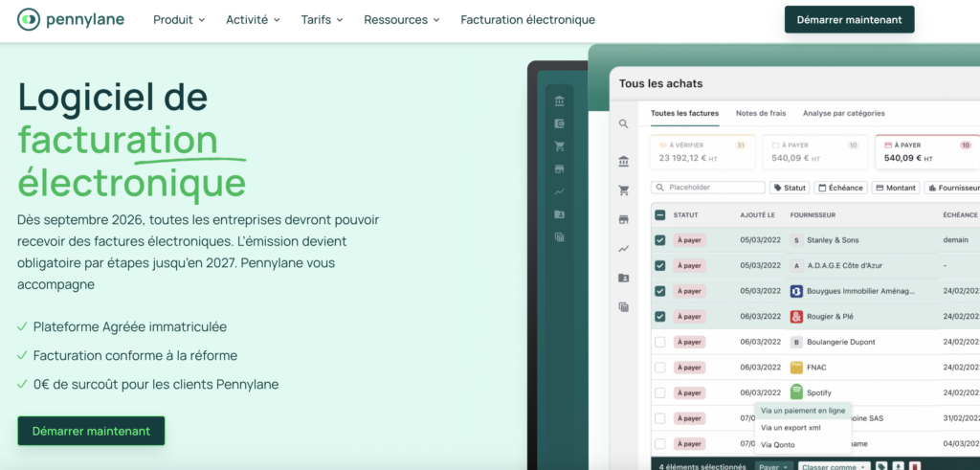
Task: Switch to the Notes de frais tab
Action: tap(760, 113)
